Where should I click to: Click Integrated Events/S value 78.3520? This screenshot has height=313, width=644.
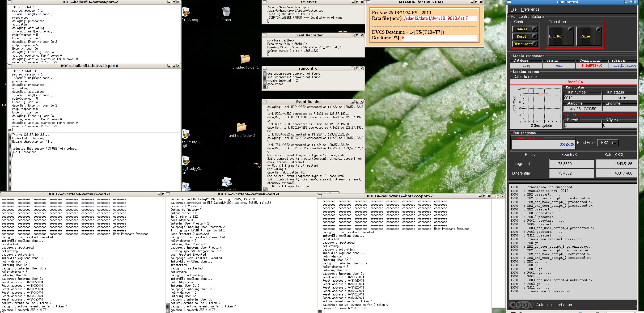pyautogui.click(x=571, y=164)
